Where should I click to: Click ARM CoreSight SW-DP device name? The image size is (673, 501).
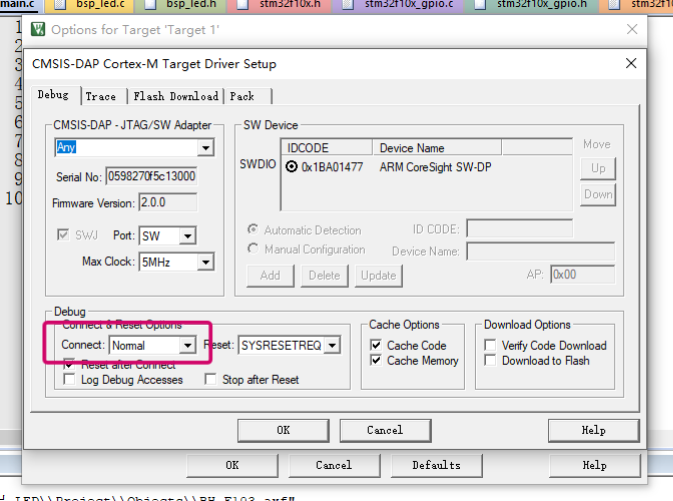(435, 167)
